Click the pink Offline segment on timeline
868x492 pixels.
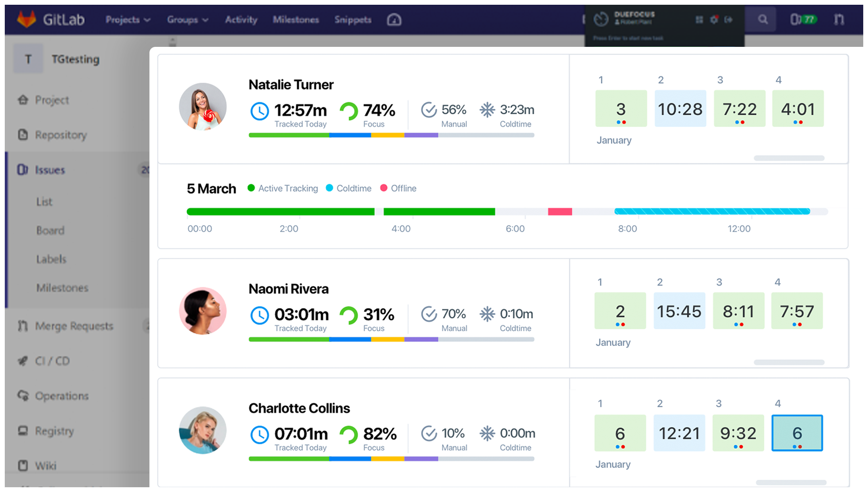(x=560, y=212)
